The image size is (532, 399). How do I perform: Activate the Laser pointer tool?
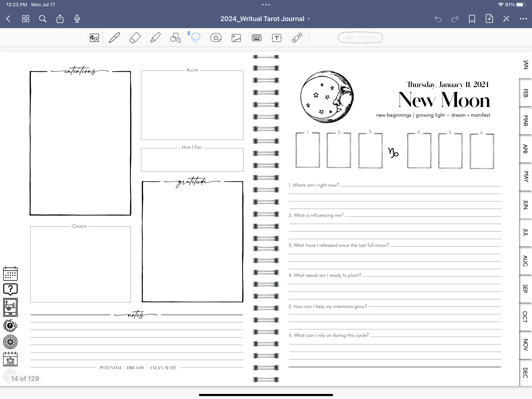pos(297,38)
